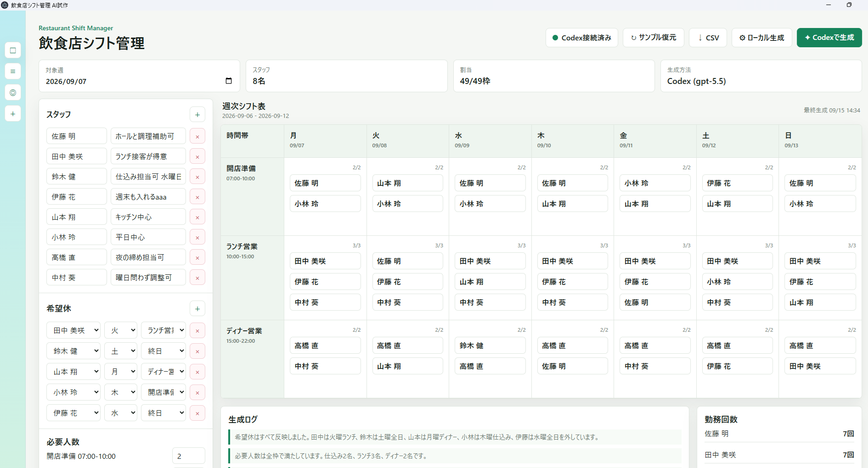868x468 pixels.
Task: Remove 鈴木 健 day-off request row
Action: [x=197, y=351]
